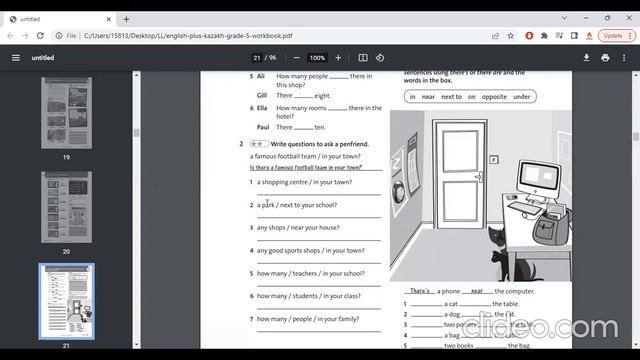Open a new browser tab

click(x=126, y=19)
